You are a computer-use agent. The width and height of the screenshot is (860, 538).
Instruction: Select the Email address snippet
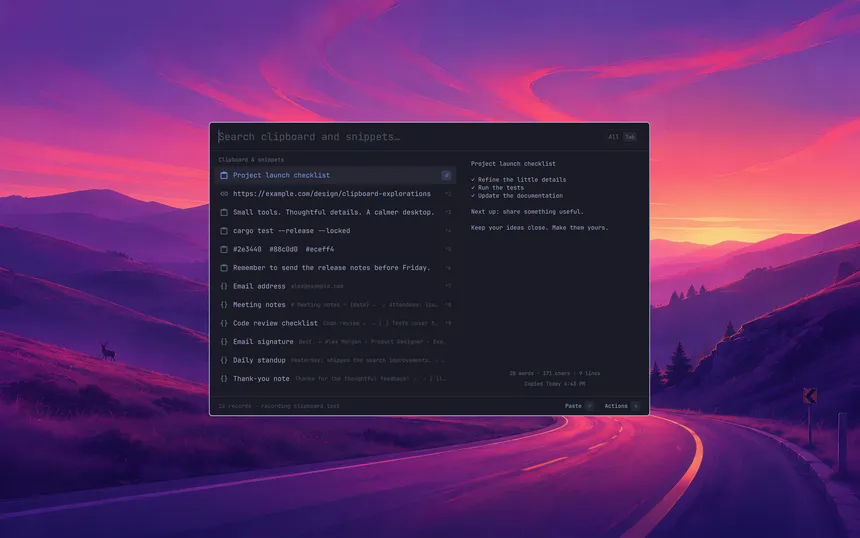click(336, 286)
